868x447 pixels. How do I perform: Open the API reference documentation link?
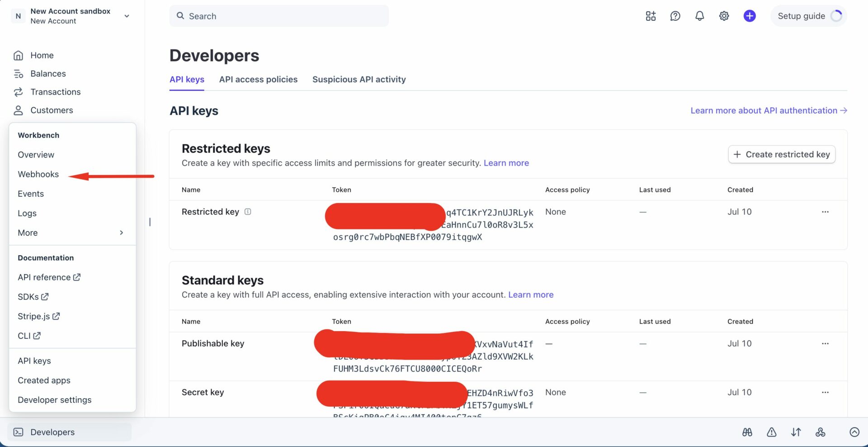49,277
